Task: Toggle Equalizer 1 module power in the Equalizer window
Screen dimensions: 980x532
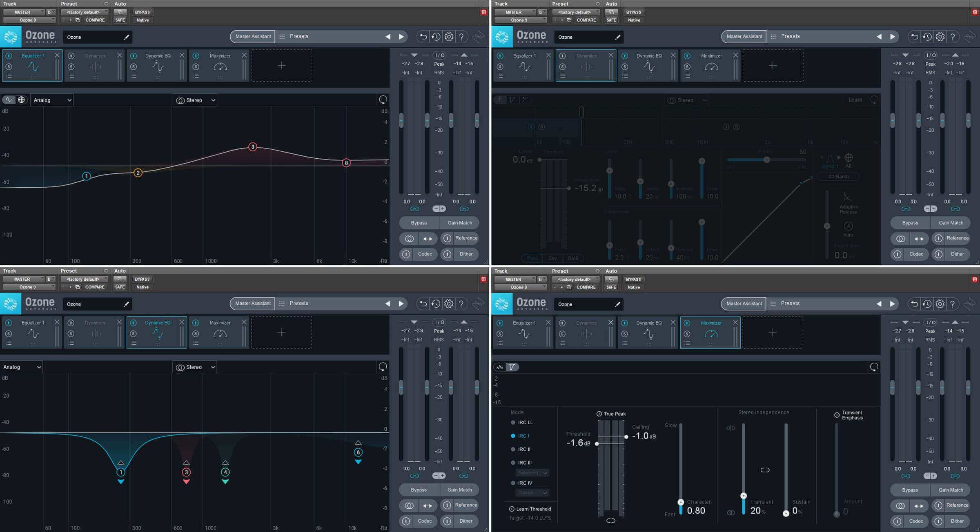Action: click(9, 56)
